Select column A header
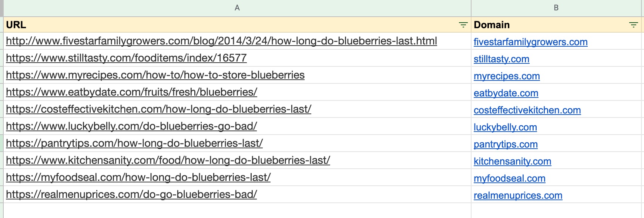This screenshot has width=644, height=218. [237, 8]
